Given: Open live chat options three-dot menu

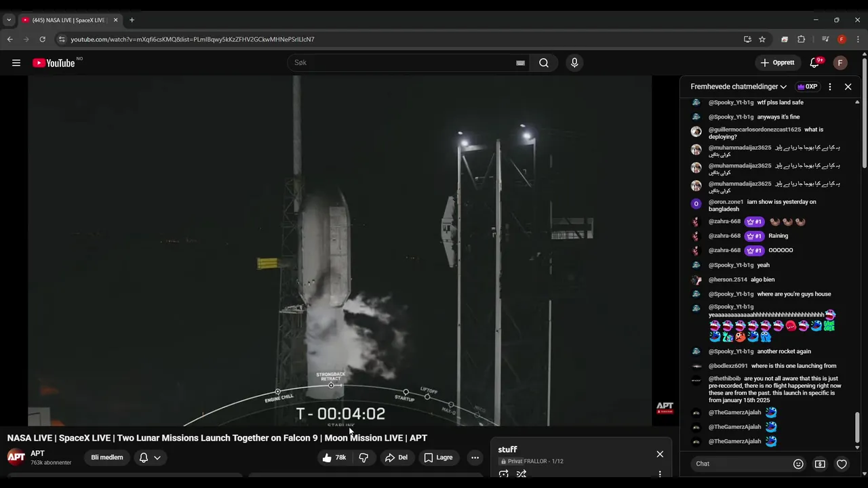Looking at the screenshot, I should point(830,87).
